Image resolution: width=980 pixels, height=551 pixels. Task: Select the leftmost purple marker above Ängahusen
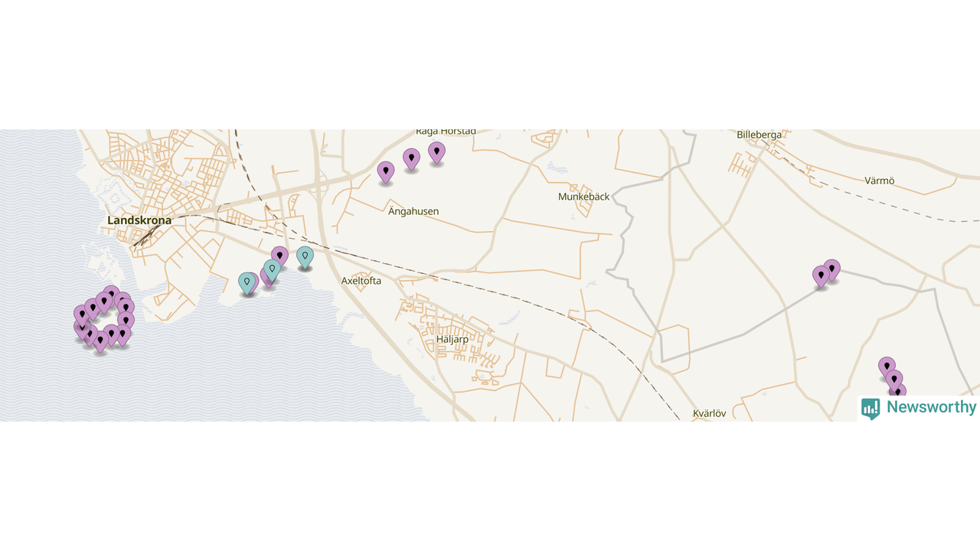point(386,172)
